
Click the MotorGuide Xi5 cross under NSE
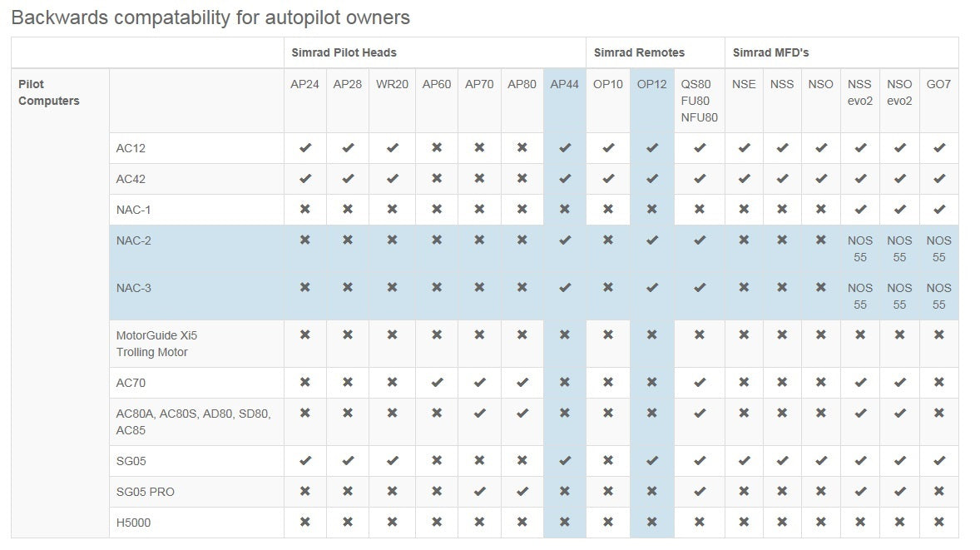pos(744,335)
